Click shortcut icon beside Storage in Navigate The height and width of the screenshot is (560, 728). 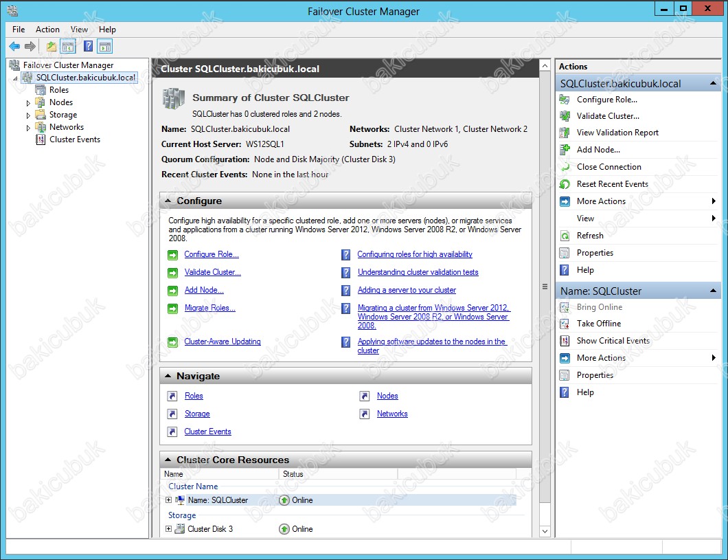click(172, 414)
